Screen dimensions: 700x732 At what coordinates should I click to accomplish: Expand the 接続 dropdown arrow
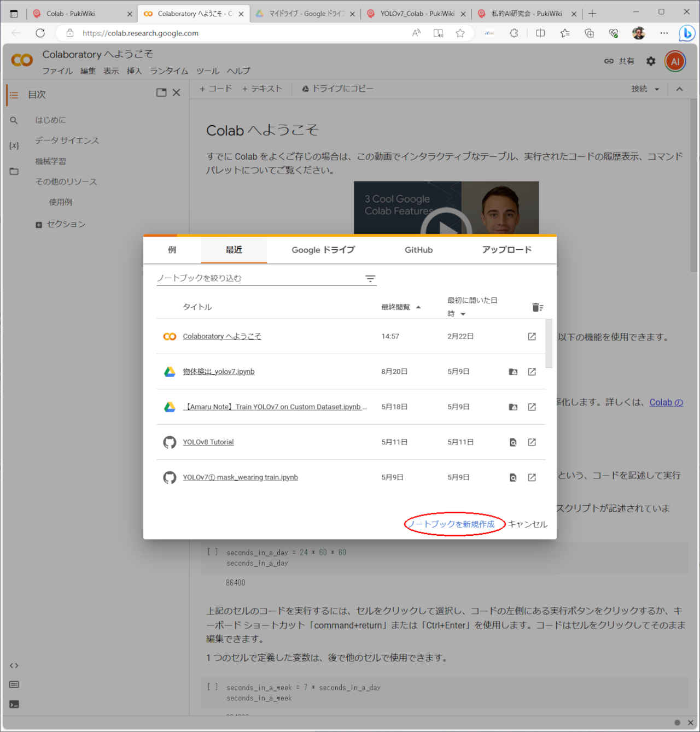click(x=657, y=89)
